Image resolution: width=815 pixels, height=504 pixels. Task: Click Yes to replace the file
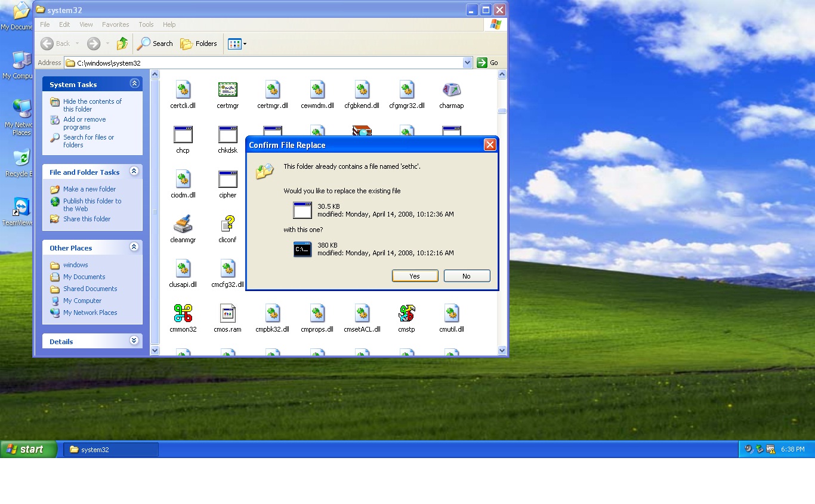(x=415, y=276)
